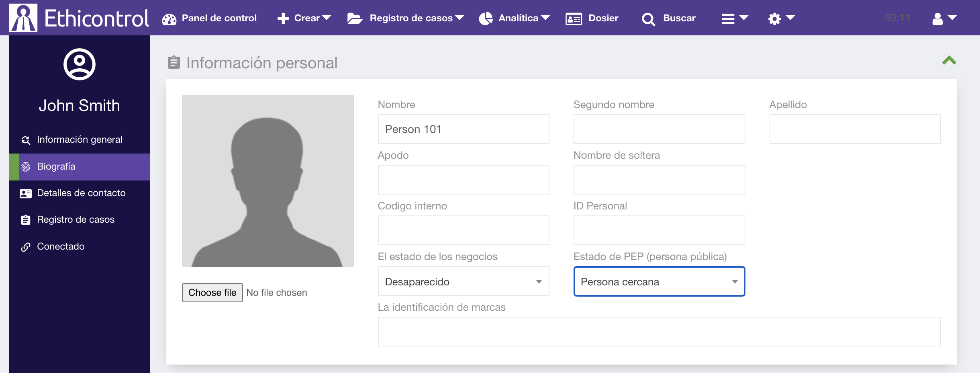The height and width of the screenshot is (373, 980).
Task: Focus the Nombre de soltera field
Action: 659,180
